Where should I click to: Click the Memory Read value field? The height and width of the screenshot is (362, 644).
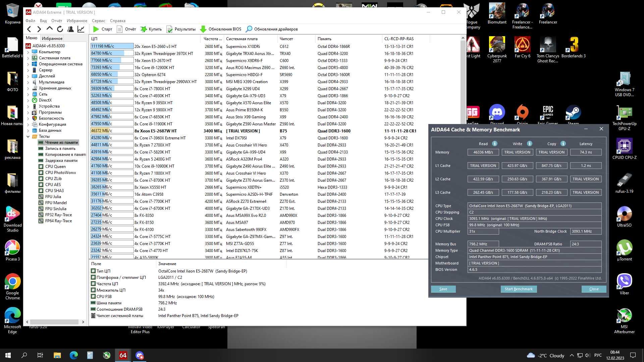483,152
